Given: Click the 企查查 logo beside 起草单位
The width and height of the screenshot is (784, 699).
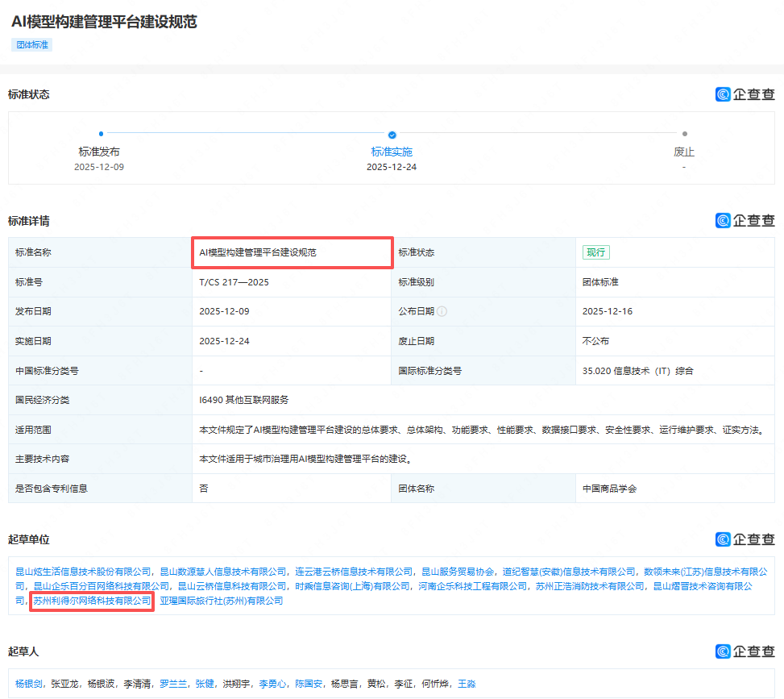Looking at the screenshot, I should 745,539.
